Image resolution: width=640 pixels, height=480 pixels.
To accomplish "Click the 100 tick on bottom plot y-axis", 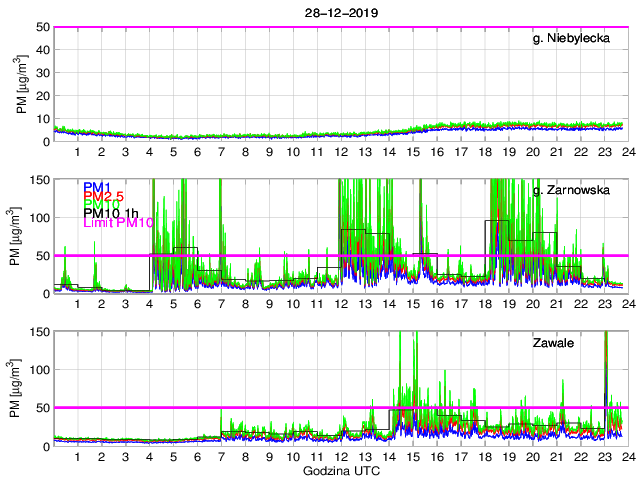I will pos(40,370).
